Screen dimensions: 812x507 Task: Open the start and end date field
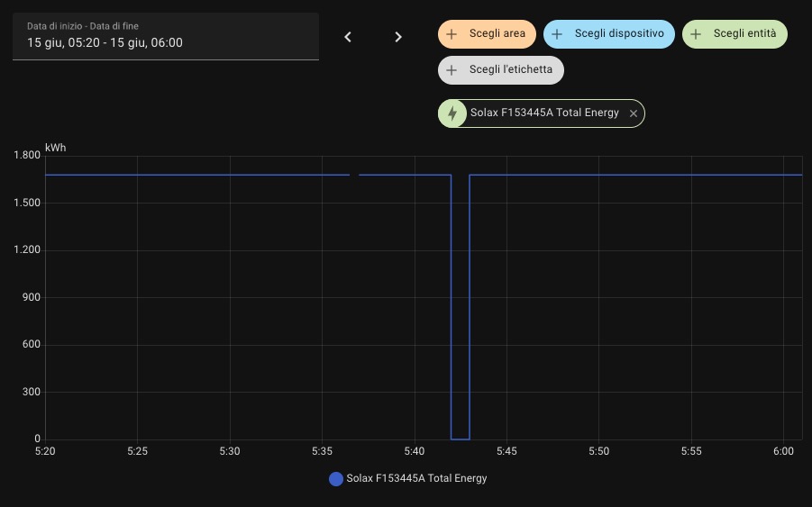(x=166, y=36)
